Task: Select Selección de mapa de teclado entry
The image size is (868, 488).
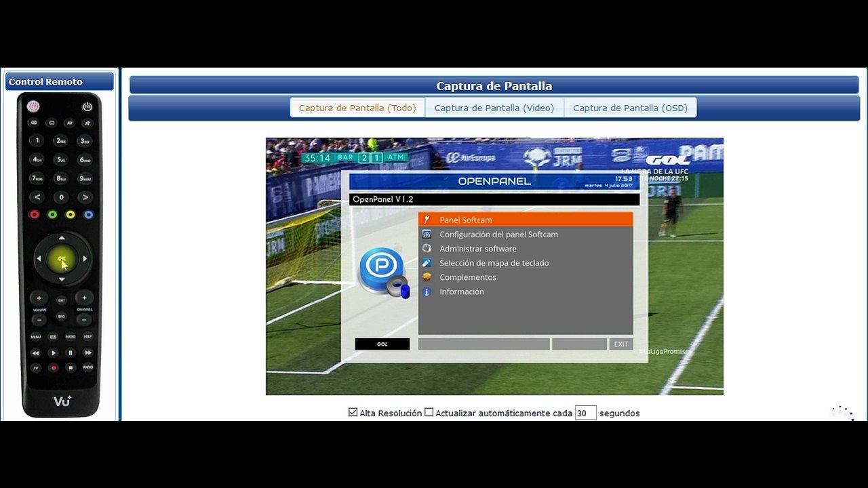Action: 526,263
